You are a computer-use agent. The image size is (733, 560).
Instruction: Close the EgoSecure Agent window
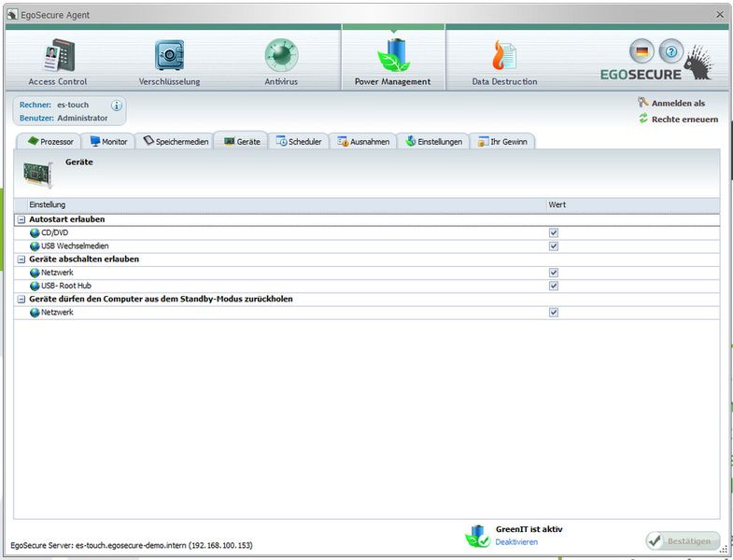pyautogui.click(x=720, y=15)
